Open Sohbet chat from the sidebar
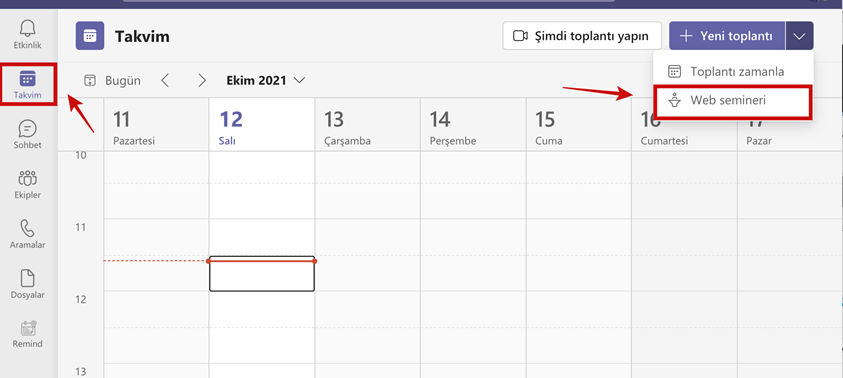Screen dimensions: 843x378 tap(27, 134)
